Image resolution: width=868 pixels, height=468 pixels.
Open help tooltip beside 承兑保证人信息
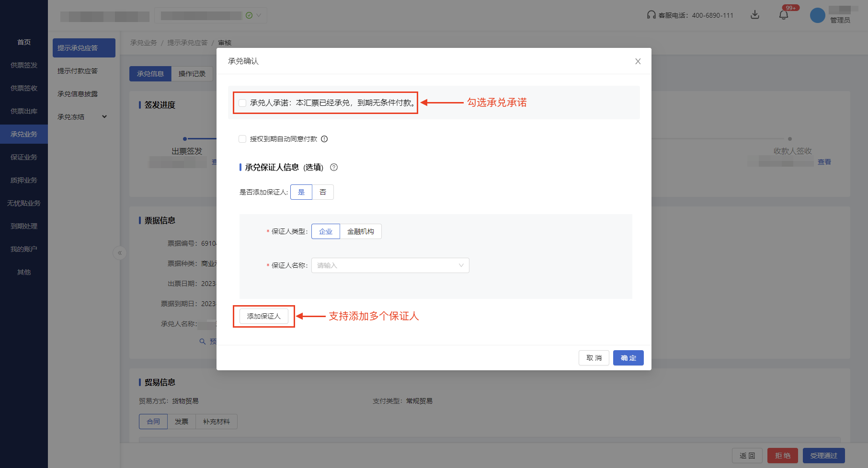pos(334,167)
